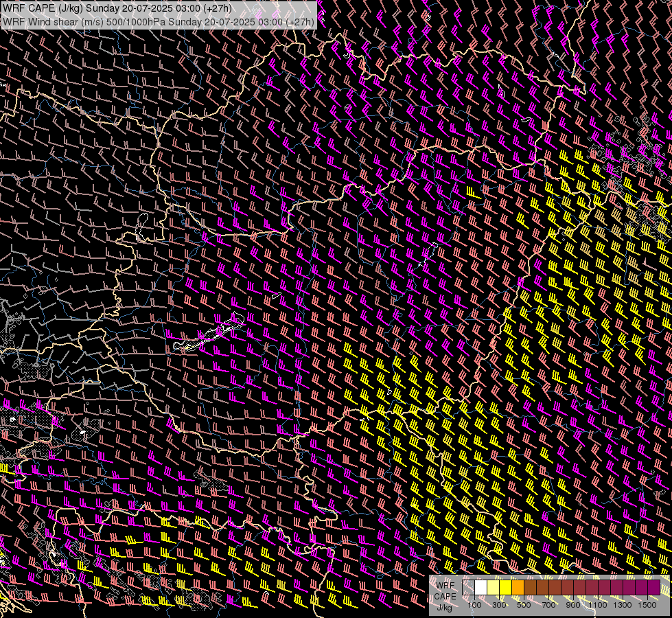Screen dimensions: 672x618
Task: Select the white CAPE legend swatch
Action: point(481,588)
